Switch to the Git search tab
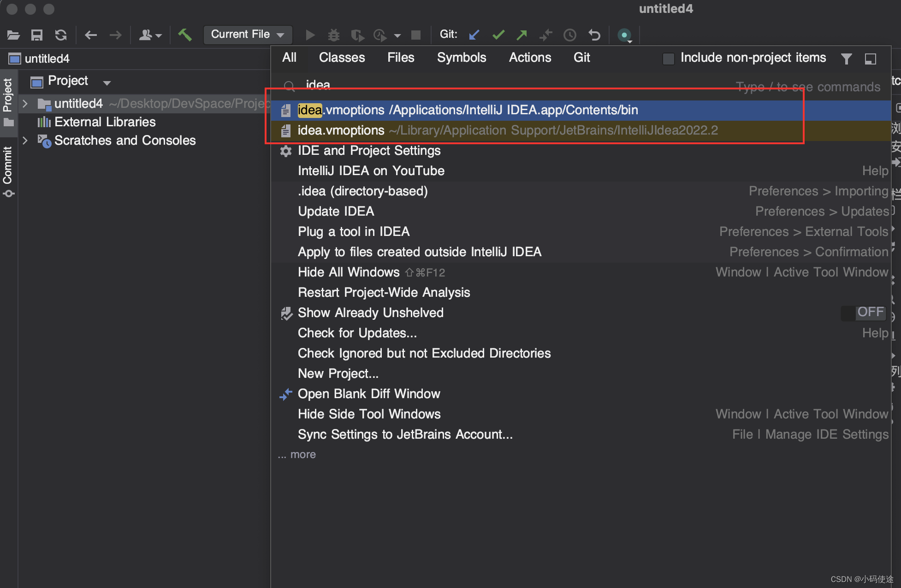 (x=582, y=58)
